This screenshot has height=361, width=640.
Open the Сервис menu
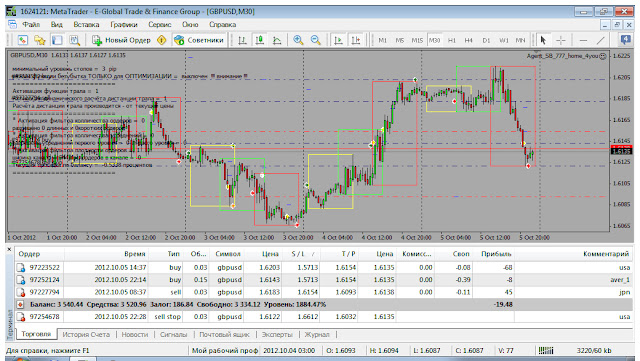coord(160,25)
